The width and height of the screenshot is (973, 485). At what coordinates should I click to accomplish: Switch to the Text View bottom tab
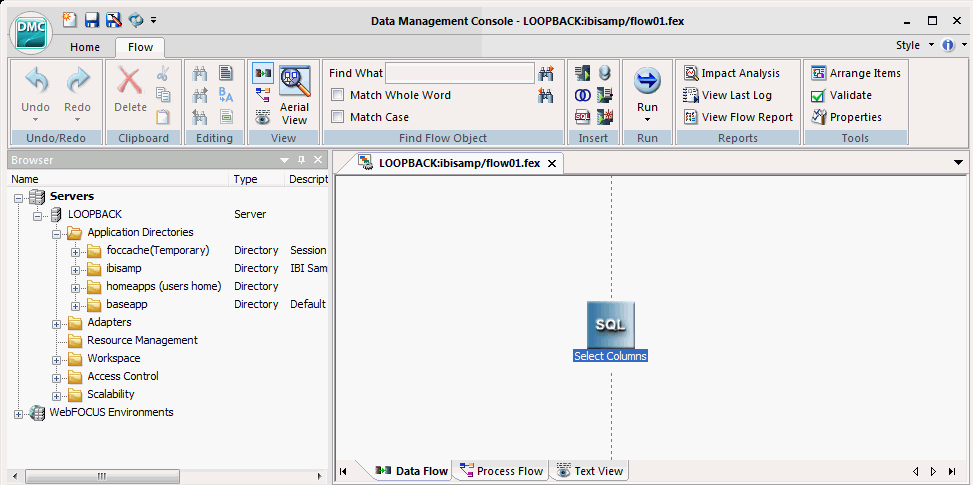pos(590,471)
